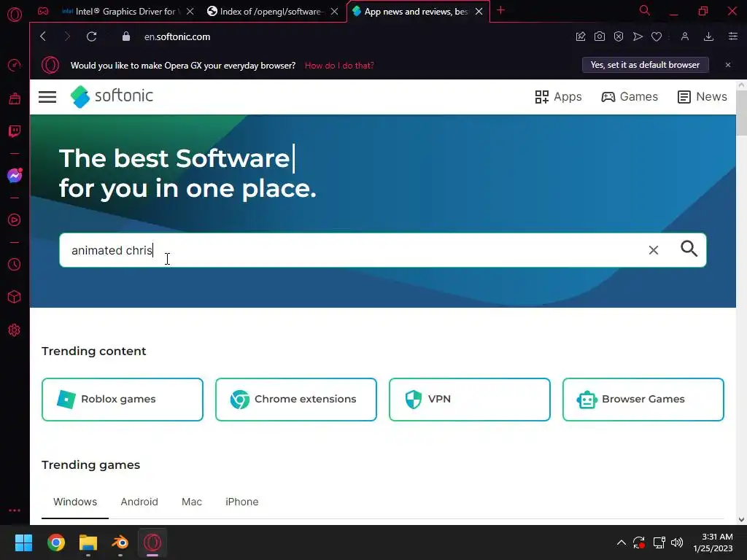
Task: Click 'Yes, set it as default browser'
Action: [x=645, y=65]
